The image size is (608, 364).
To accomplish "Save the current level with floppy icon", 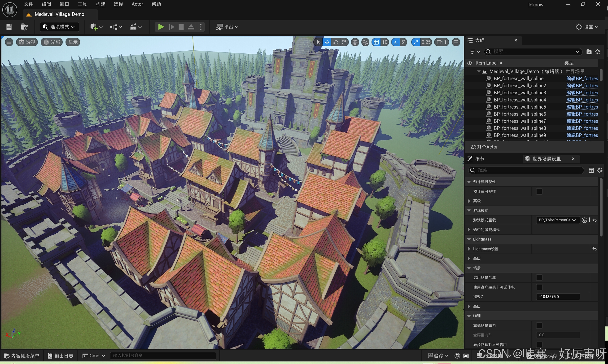I will [x=9, y=27].
